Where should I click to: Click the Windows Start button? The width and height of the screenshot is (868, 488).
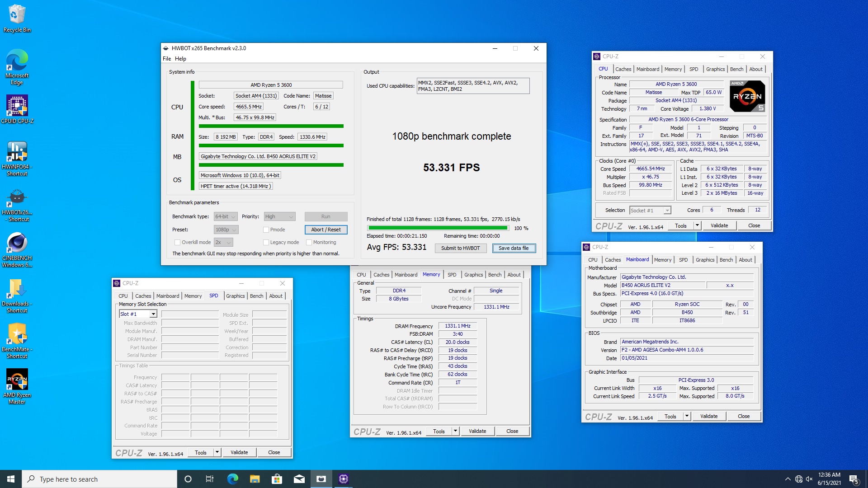[x=11, y=479]
